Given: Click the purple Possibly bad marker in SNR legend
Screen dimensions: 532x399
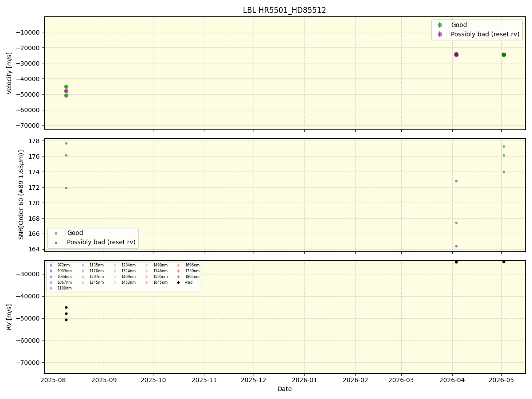Looking at the screenshot, I should [56, 243].
